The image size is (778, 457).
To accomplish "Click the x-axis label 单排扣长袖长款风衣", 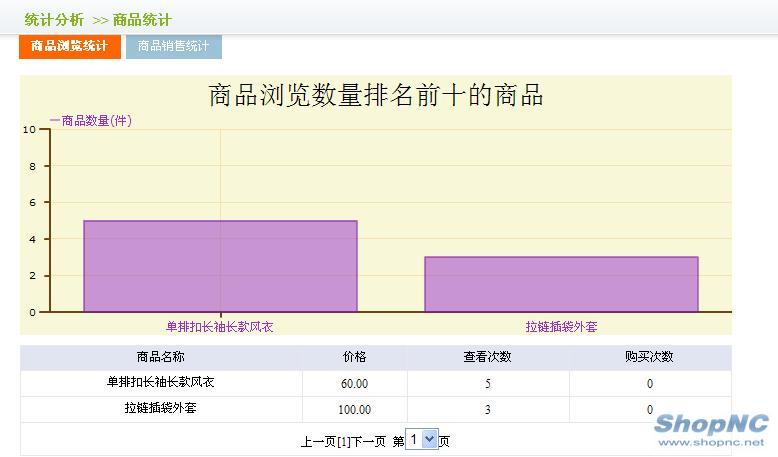I will [220, 326].
